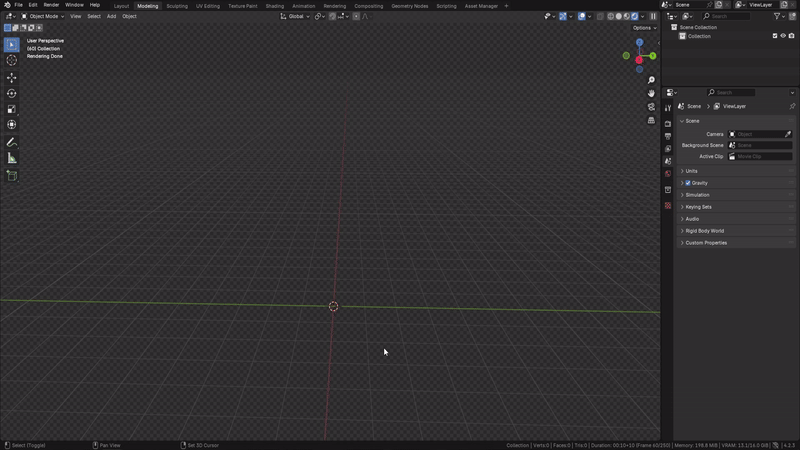This screenshot has width=800, height=450.
Task: Expand the Simulation panel
Action: click(x=736, y=195)
